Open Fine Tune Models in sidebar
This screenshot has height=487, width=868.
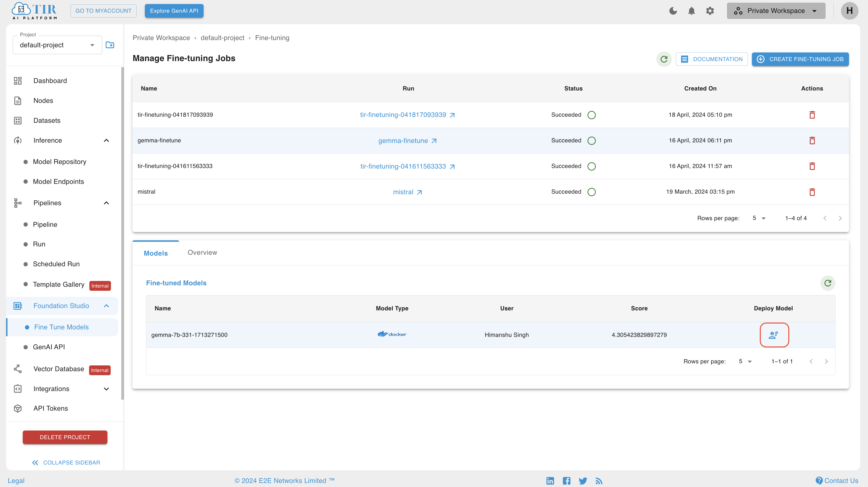coord(61,327)
